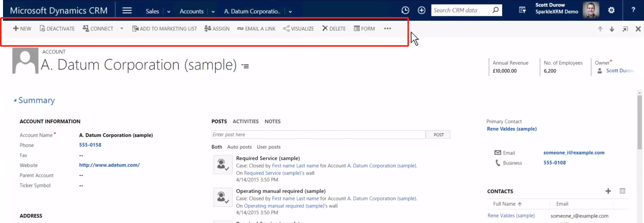644x223 pixels.
Task: Click DEACTIVATE in the command bar
Action: point(57,29)
